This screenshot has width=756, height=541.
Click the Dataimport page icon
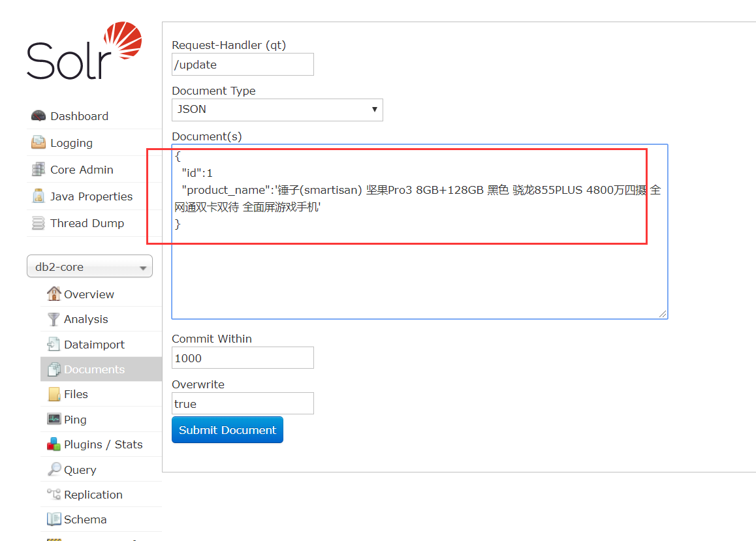54,344
